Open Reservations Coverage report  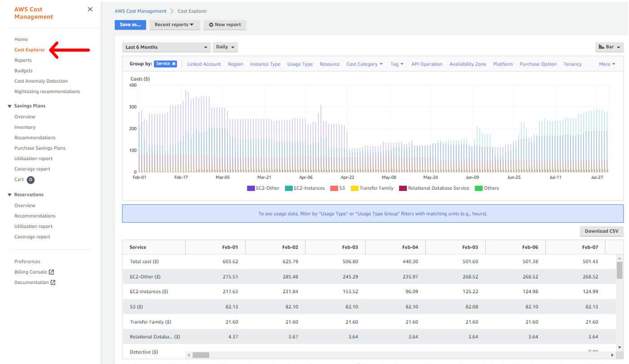(32, 237)
